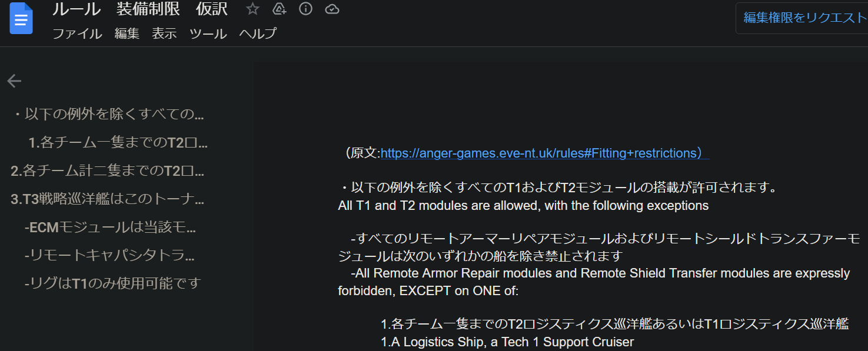This screenshot has height=351, width=868.
Task: Go to outline item 3.T3戦略巡洋艦
Action: [x=108, y=199]
